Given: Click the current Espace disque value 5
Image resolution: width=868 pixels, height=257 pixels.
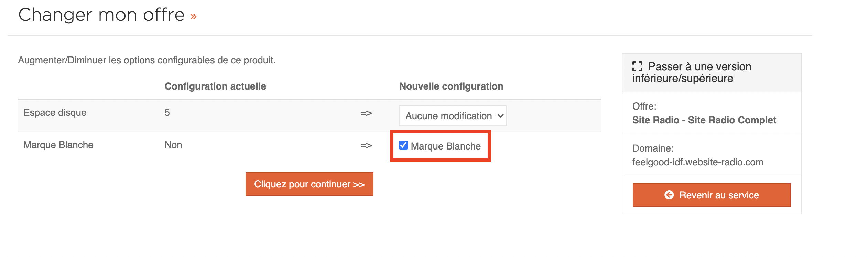Looking at the screenshot, I should (167, 113).
